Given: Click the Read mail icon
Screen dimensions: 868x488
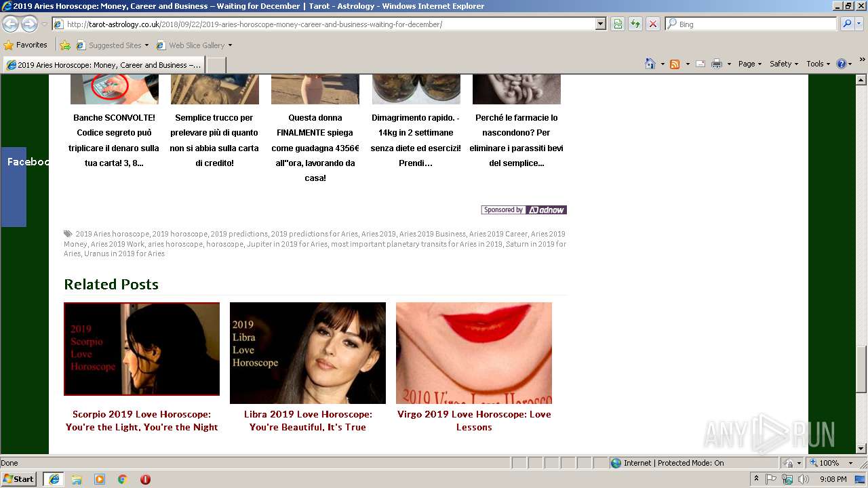Looking at the screenshot, I should 701,64.
